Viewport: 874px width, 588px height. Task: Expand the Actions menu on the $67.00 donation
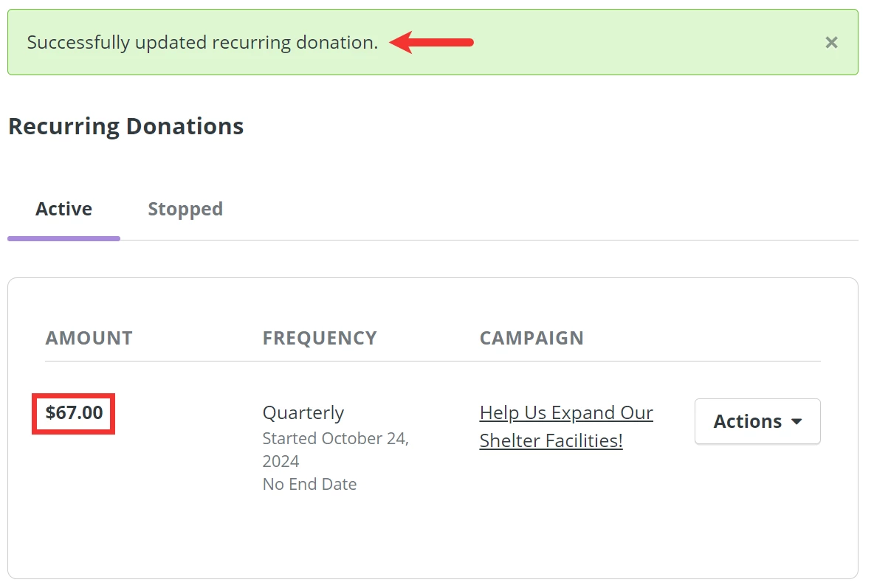[x=757, y=421]
